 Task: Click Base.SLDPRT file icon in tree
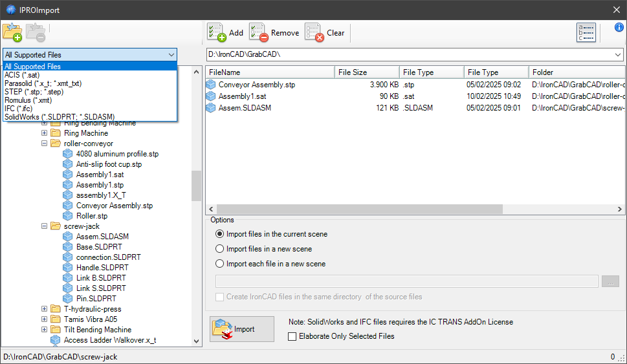click(67, 247)
